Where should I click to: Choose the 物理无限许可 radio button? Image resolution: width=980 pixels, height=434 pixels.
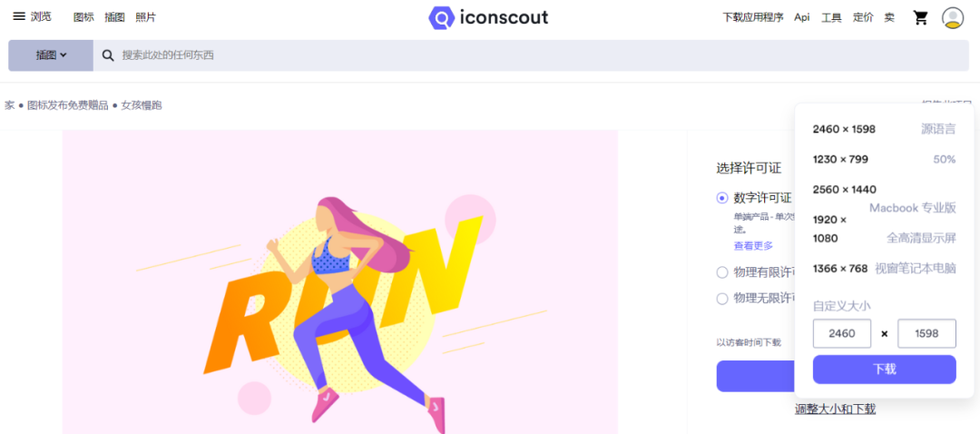point(722,299)
